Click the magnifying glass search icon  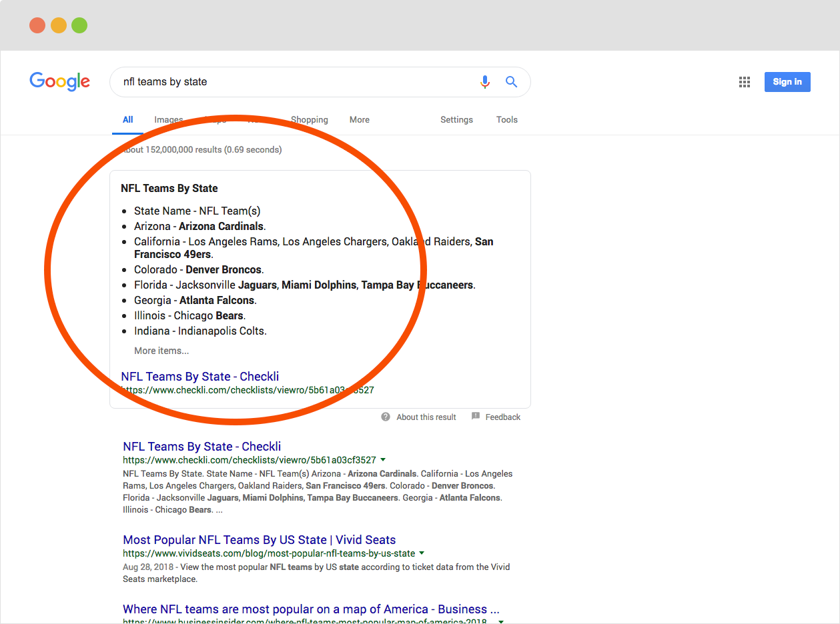pyautogui.click(x=511, y=82)
